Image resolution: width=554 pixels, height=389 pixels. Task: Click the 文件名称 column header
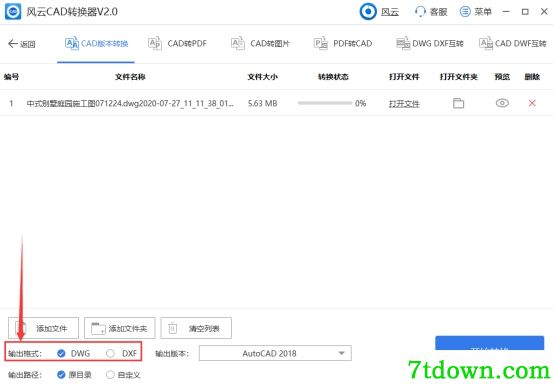coord(130,77)
